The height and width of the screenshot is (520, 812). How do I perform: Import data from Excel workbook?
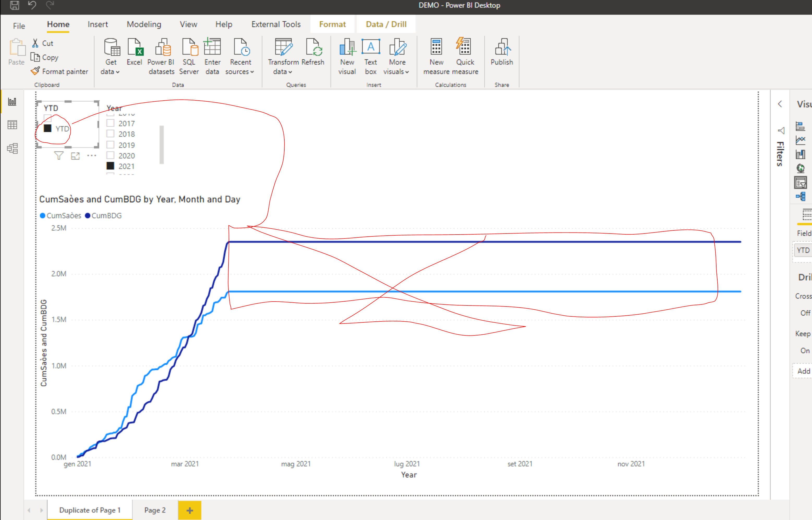pyautogui.click(x=135, y=52)
